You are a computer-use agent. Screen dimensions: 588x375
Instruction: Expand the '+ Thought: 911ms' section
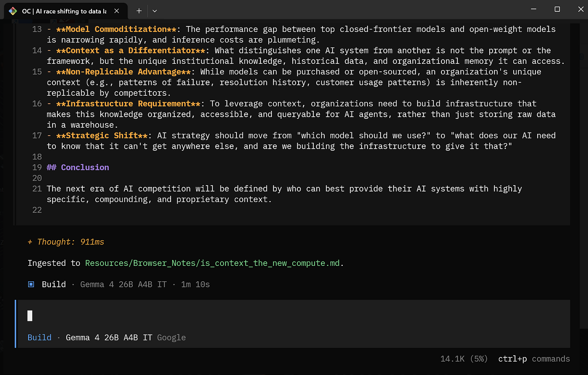(x=66, y=242)
